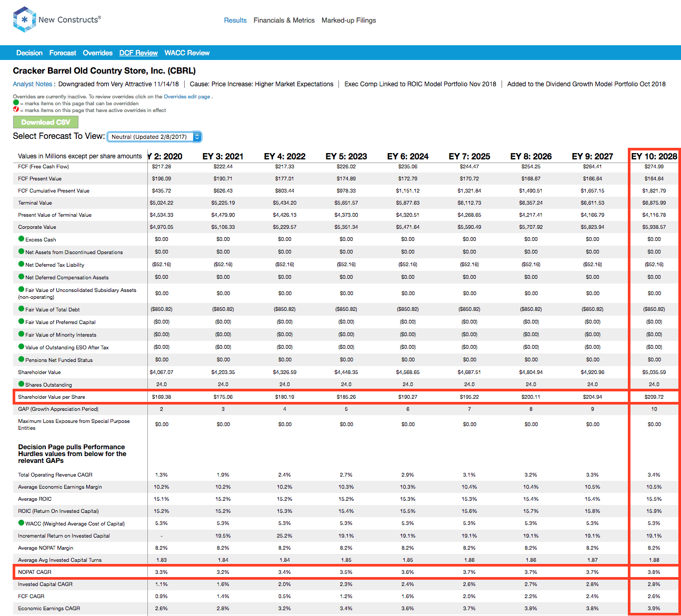Click the NOPAT CAGR row label
The height and width of the screenshot is (616, 681).
tap(35, 572)
